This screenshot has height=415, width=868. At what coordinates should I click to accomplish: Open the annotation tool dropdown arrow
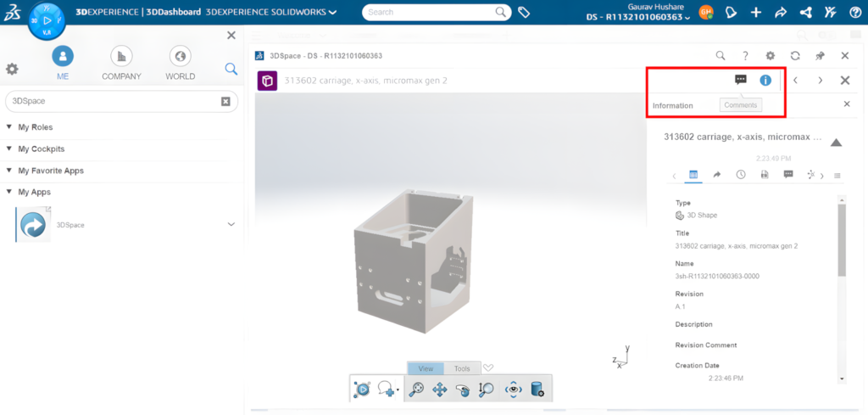398,390
